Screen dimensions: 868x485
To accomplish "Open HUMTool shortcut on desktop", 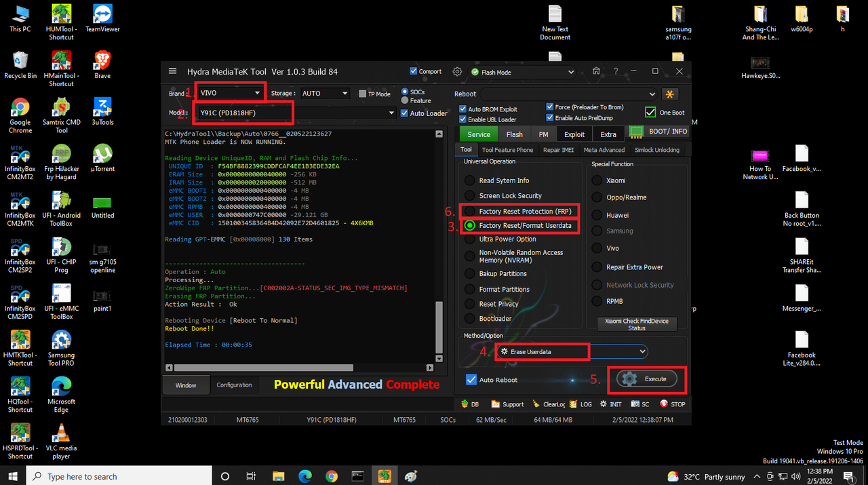I will [61, 22].
